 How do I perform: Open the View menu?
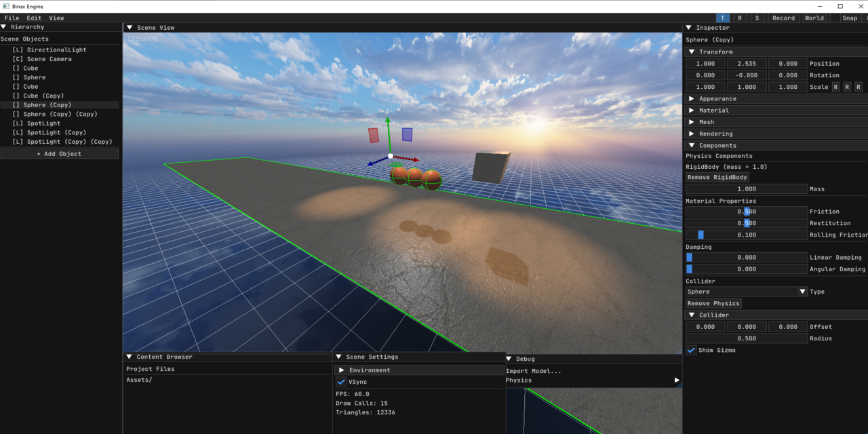pyautogui.click(x=57, y=18)
